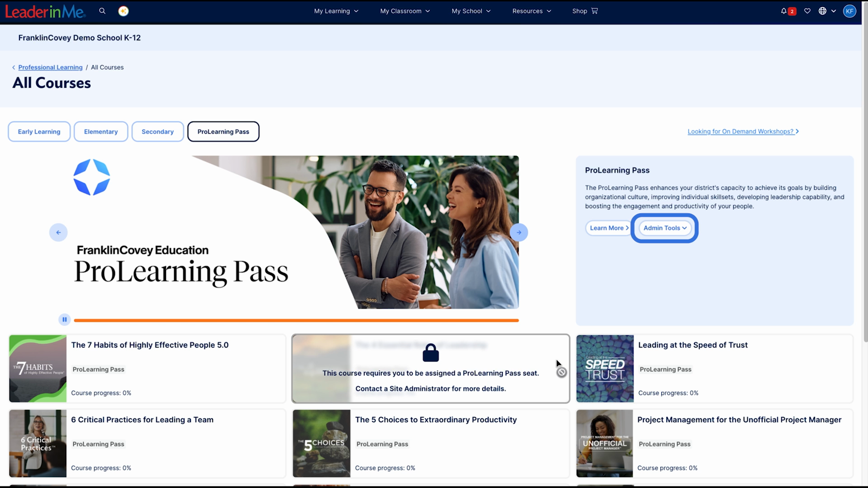The height and width of the screenshot is (488, 868).
Task: Click the Shop cart link
Action: (x=585, y=11)
